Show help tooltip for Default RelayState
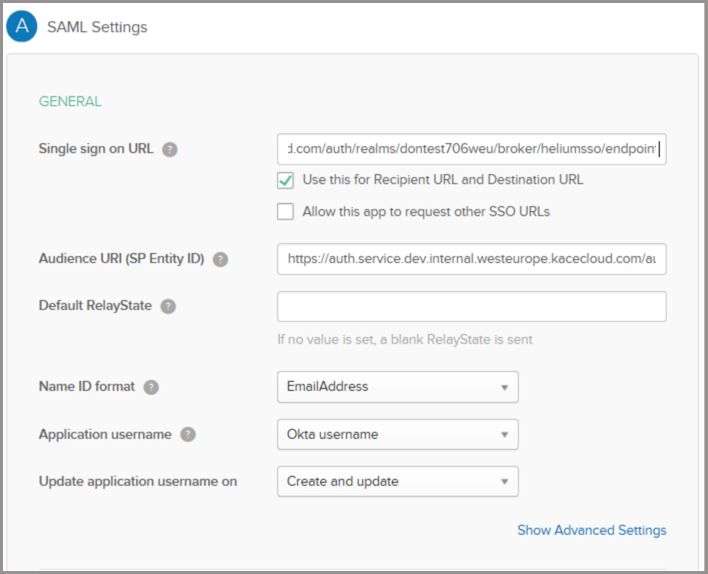The image size is (708, 574). [x=168, y=306]
